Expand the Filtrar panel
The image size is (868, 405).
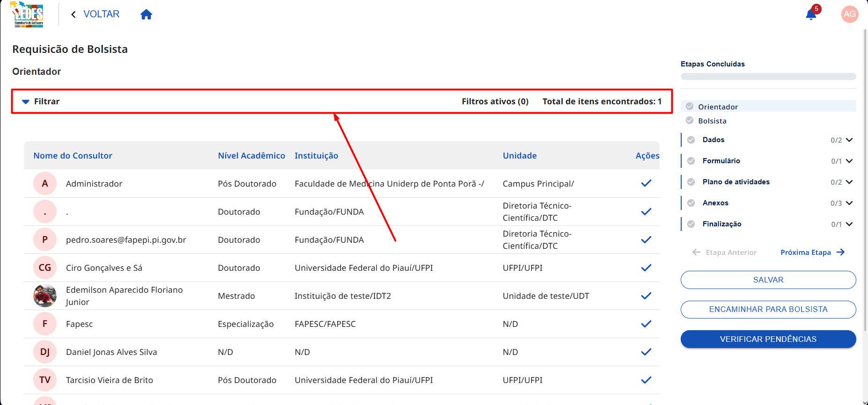coord(40,101)
